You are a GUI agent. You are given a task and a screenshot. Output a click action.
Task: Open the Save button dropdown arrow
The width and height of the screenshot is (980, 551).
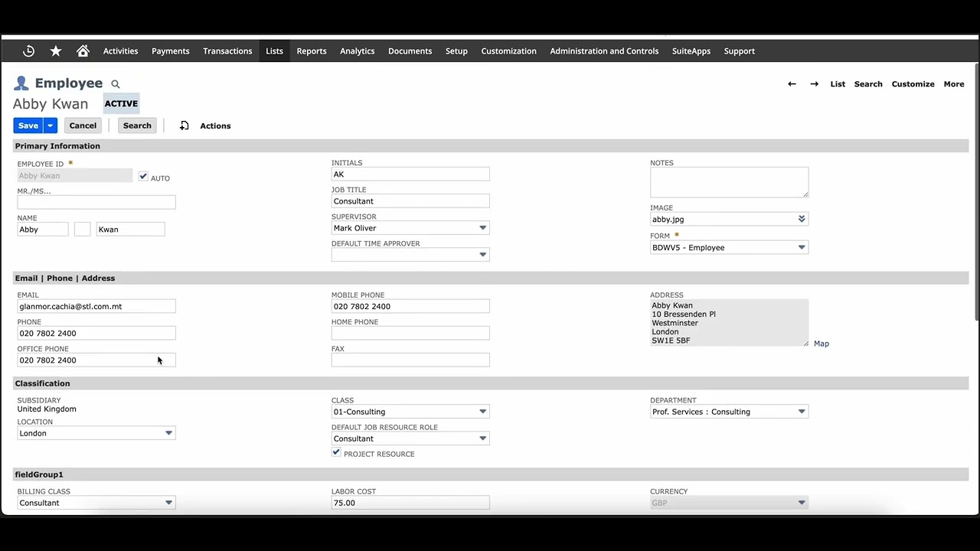50,126
